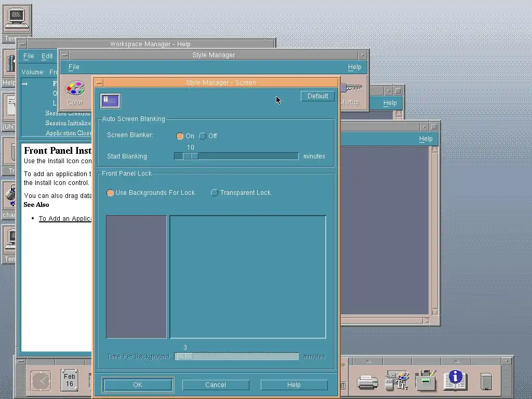Click the minimize button of Style Manager window
Viewport: 532px width, 399px height.
click(362, 55)
